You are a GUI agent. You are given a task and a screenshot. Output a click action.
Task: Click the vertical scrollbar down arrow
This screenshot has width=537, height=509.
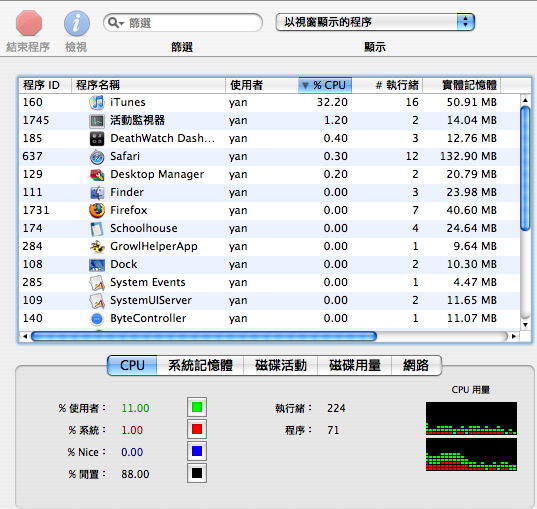pos(525,325)
